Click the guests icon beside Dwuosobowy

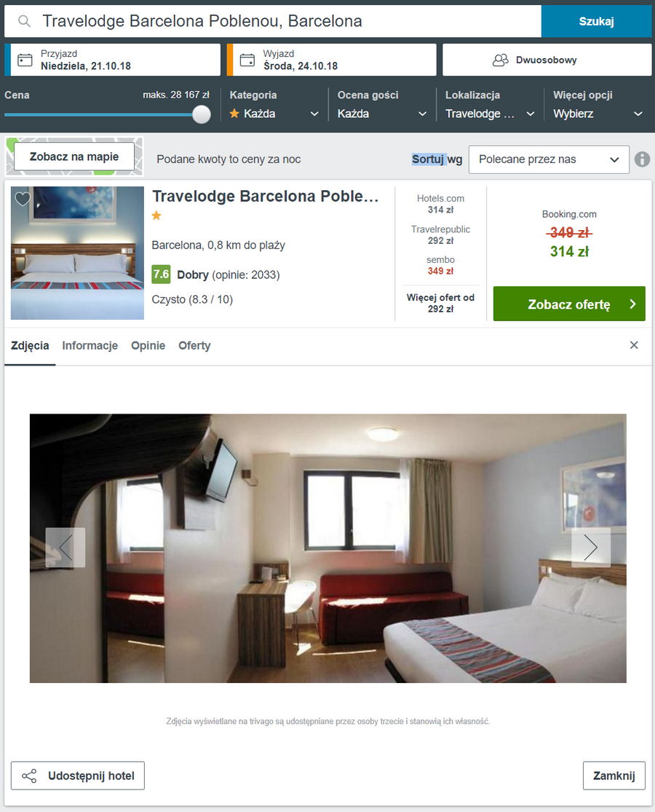pos(500,60)
